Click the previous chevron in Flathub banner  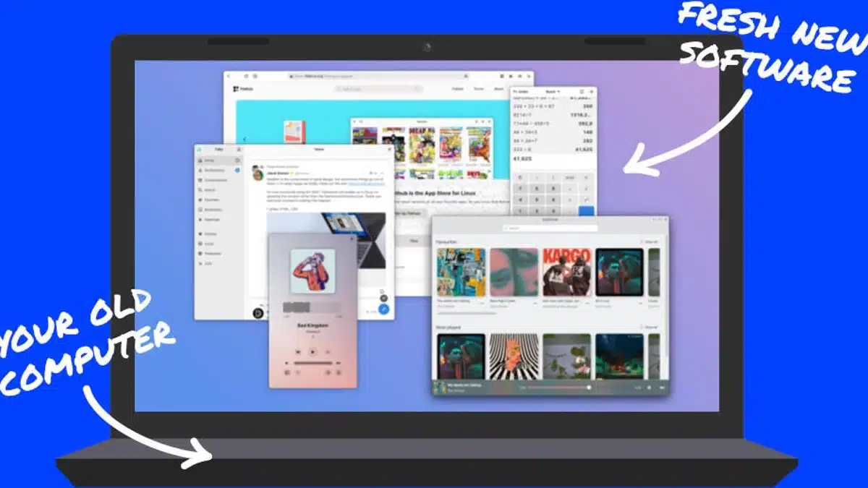[244, 139]
